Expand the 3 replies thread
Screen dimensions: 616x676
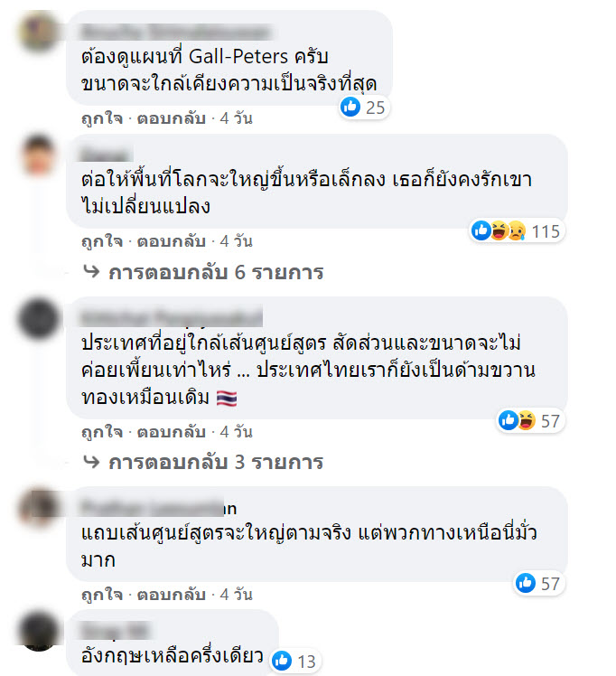216,462
